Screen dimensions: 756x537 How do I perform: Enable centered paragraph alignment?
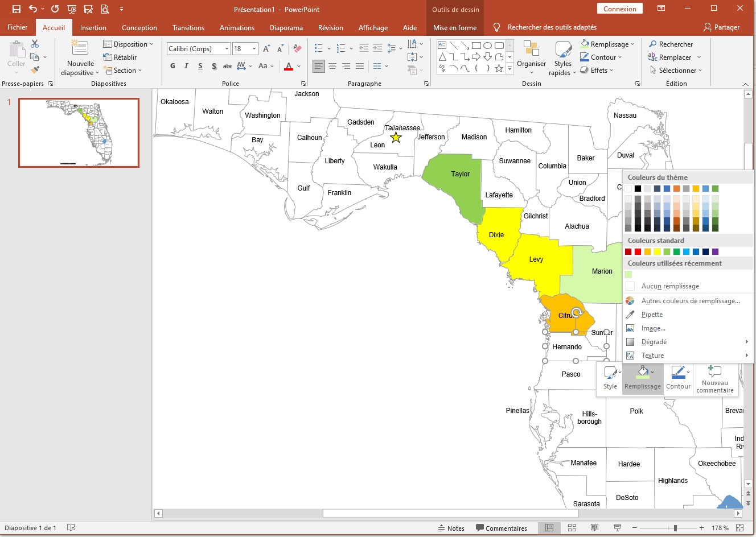click(x=332, y=66)
